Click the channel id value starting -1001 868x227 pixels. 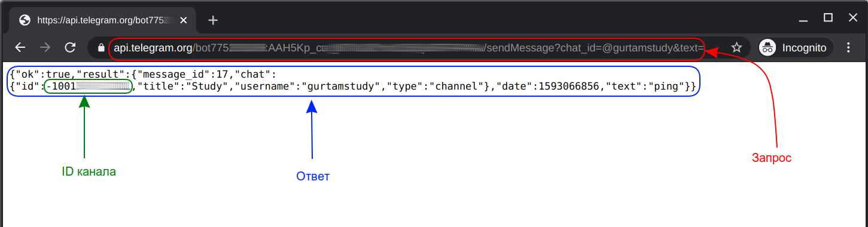[x=89, y=87]
